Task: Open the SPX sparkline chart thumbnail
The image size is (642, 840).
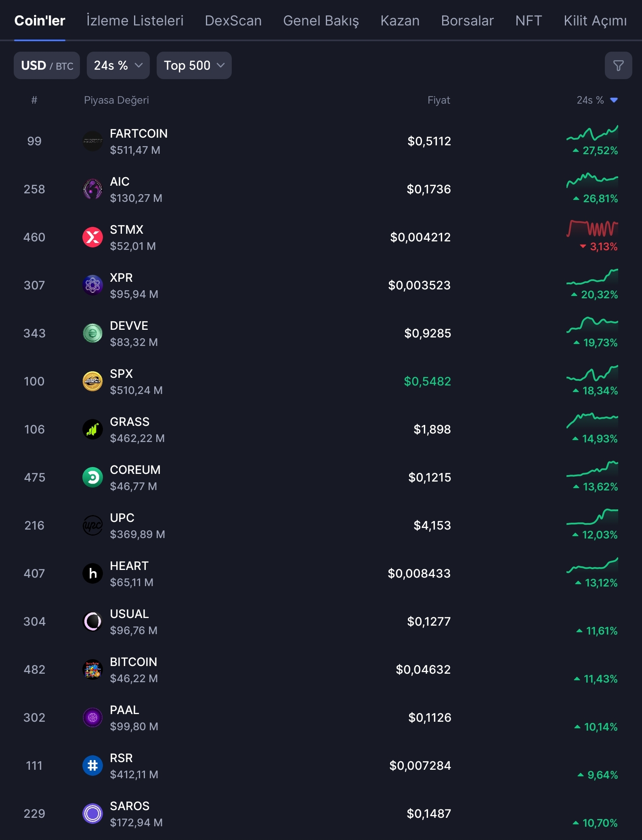Action: pyautogui.click(x=592, y=373)
